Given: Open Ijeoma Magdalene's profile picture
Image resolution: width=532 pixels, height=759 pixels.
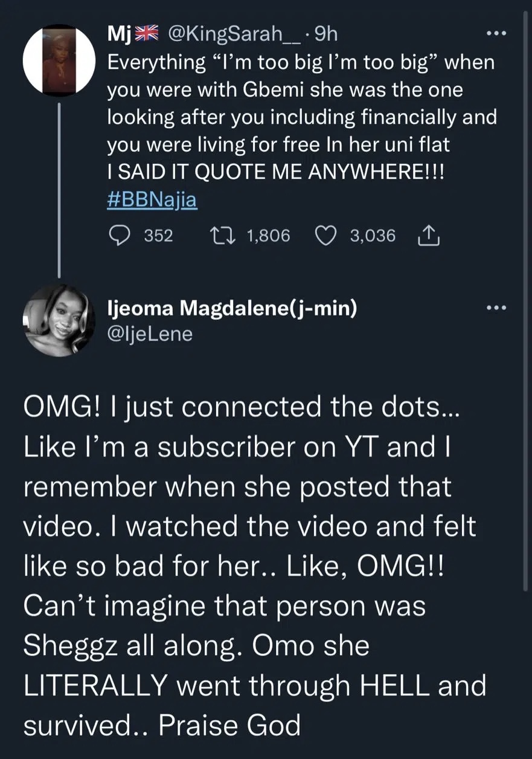Looking at the screenshot, I should pyautogui.click(x=59, y=320).
